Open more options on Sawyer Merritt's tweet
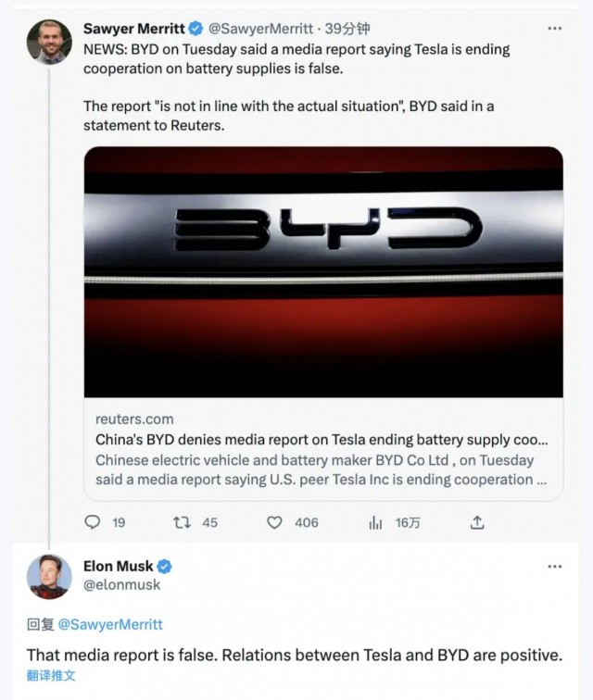Image resolution: width=593 pixels, height=700 pixels. [555, 29]
